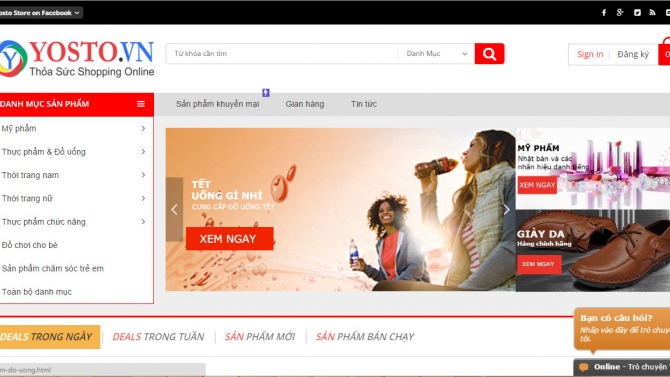Viewport: 670px width, 377px height.
Task: Click the Thực phẩm chức năng text
Action: tap(44, 221)
